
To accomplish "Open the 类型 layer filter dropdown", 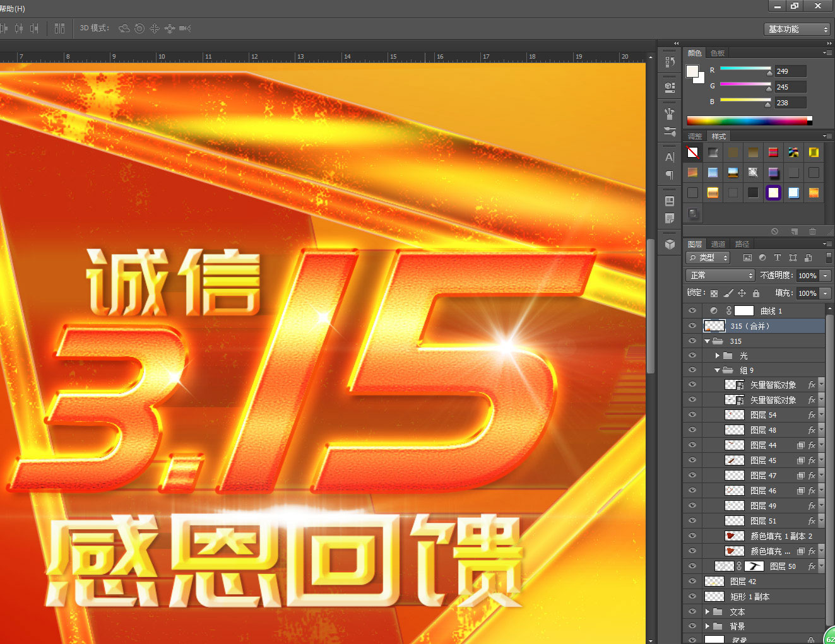I will (x=708, y=257).
